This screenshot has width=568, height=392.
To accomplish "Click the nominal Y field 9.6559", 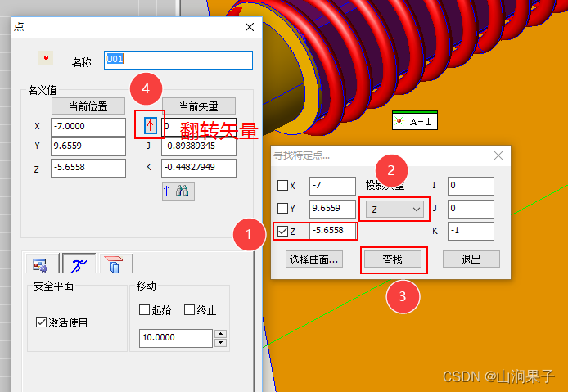I will (88, 146).
